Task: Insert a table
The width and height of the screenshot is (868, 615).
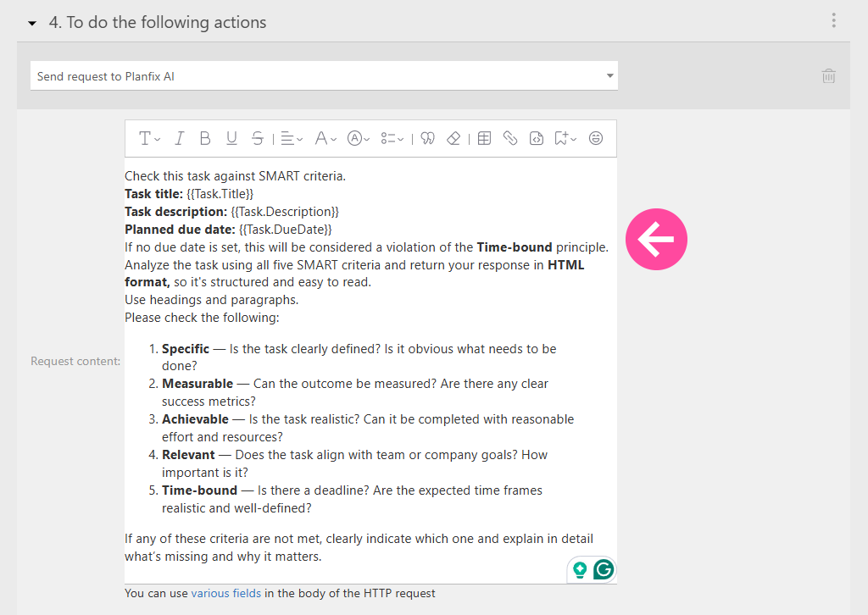Action: pos(484,138)
